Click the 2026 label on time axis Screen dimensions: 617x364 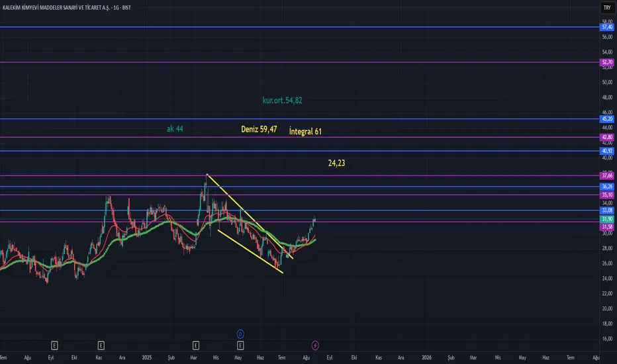point(426,357)
